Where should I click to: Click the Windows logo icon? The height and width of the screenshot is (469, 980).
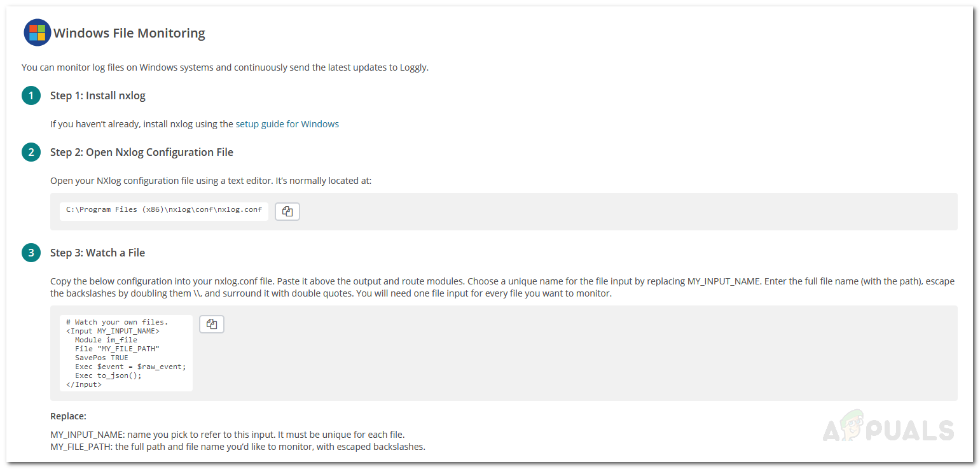pos(38,33)
